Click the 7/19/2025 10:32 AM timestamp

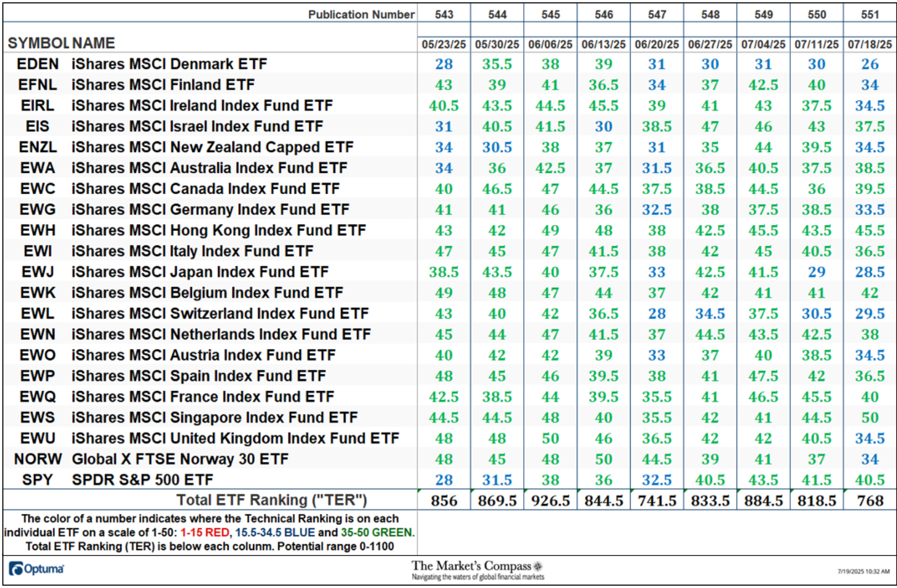click(863, 571)
